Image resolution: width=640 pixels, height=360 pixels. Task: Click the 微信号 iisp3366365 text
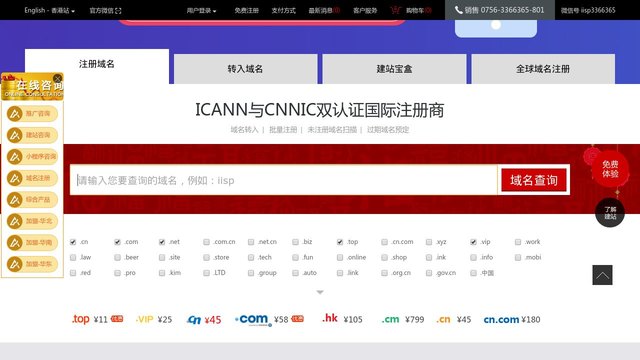(x=588, y=10)
